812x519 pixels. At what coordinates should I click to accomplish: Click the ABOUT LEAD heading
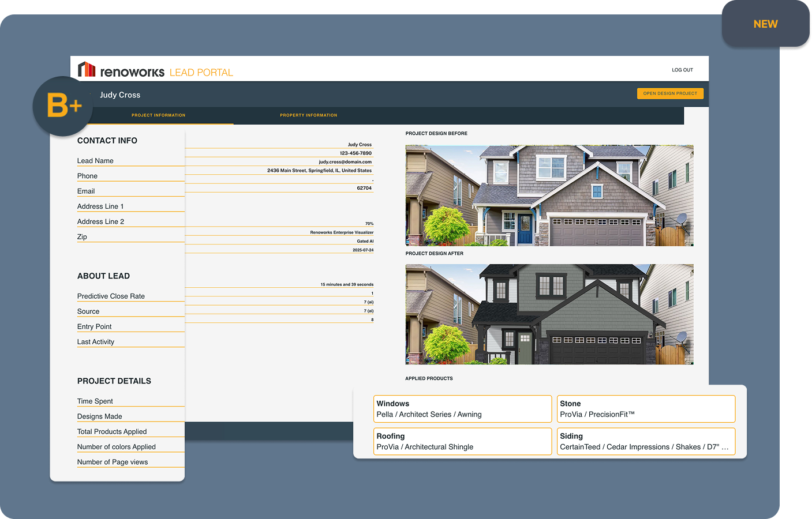(103, 276)
